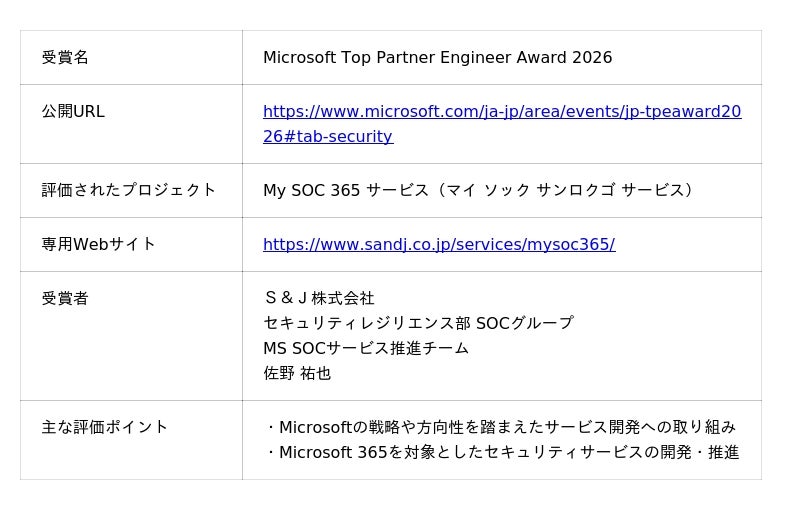Click the Ｓ＆Ｊ株式会社 text
Viewport: 800px width, 510px height.
(x=319, y=298)
